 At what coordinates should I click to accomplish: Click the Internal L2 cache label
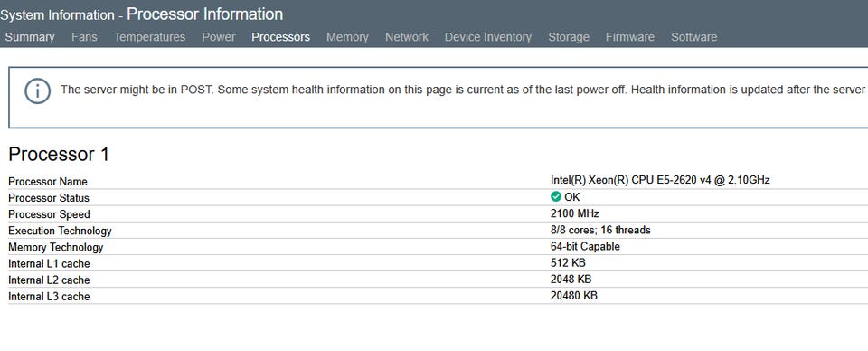(x=49, y=280)
